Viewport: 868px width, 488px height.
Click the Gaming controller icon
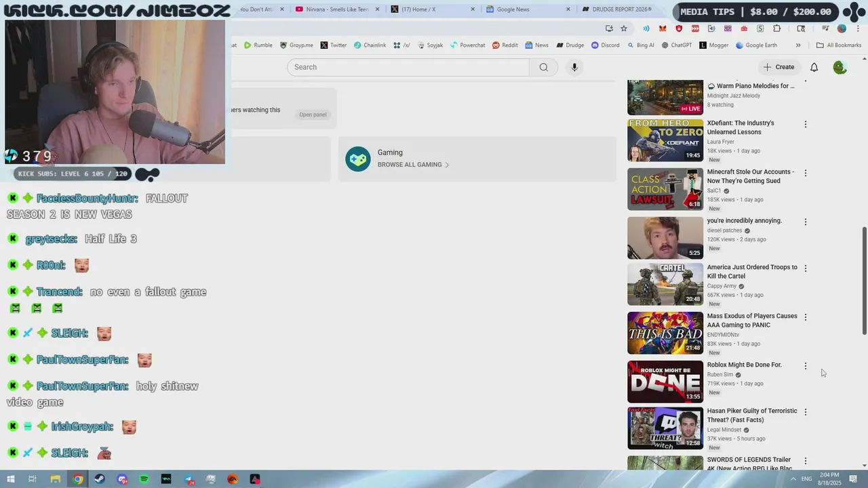[x=357, y=159]
